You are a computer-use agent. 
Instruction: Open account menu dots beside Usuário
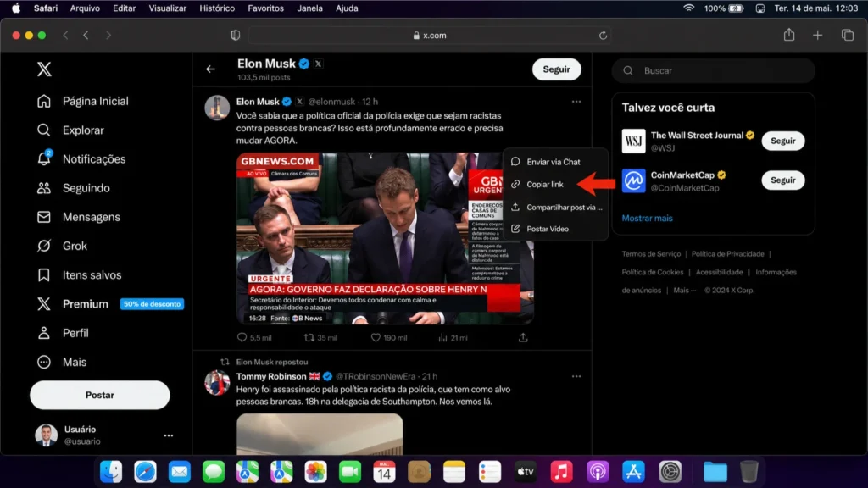(169, 435)
